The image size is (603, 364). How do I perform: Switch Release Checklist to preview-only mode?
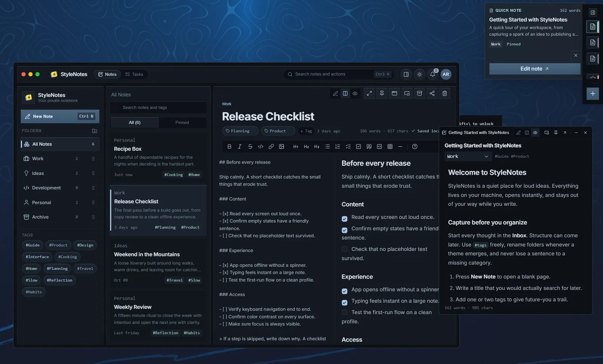[x=355, y=93]
